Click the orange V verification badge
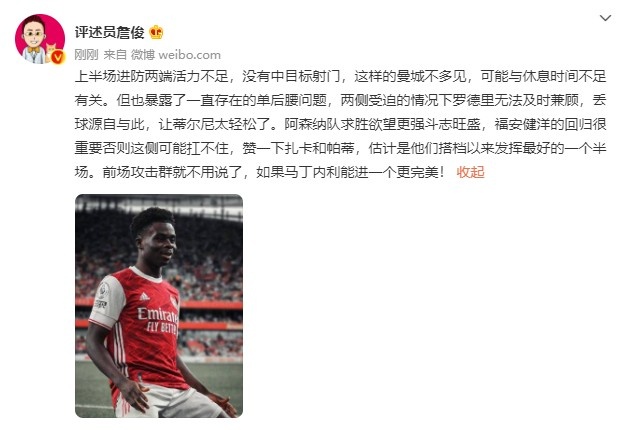This screenshot has height=430, width=628. 58,57
